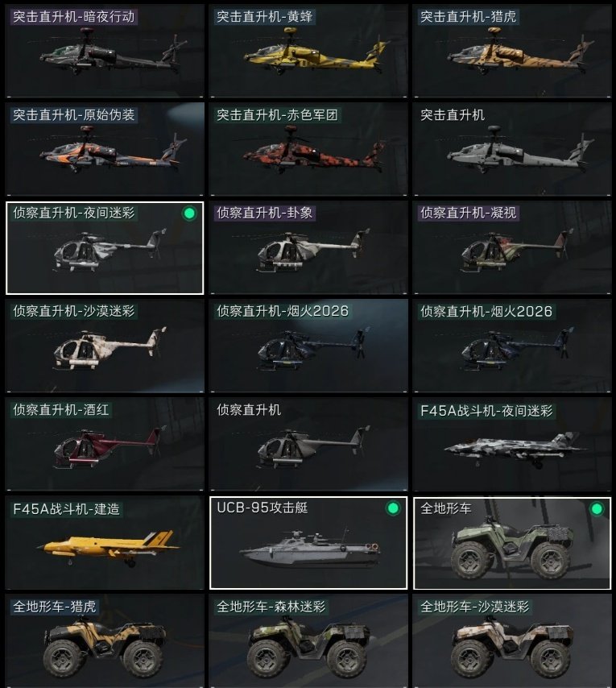Click the green equipped dot on 全地形车
The width and height of the screenshot is (616, 688).
[597, 509]
